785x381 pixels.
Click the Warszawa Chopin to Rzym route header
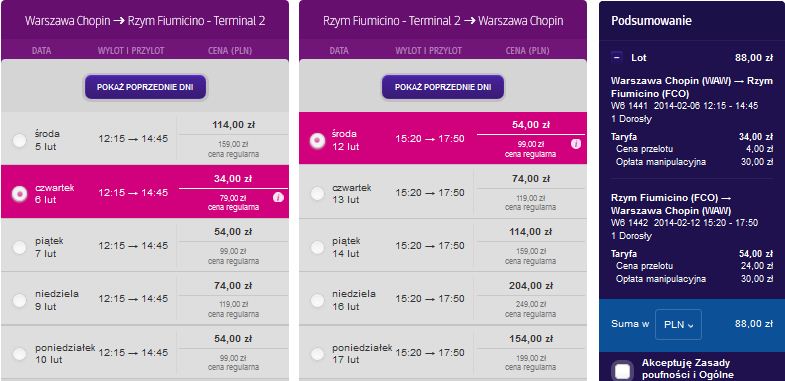click(145, 21)
